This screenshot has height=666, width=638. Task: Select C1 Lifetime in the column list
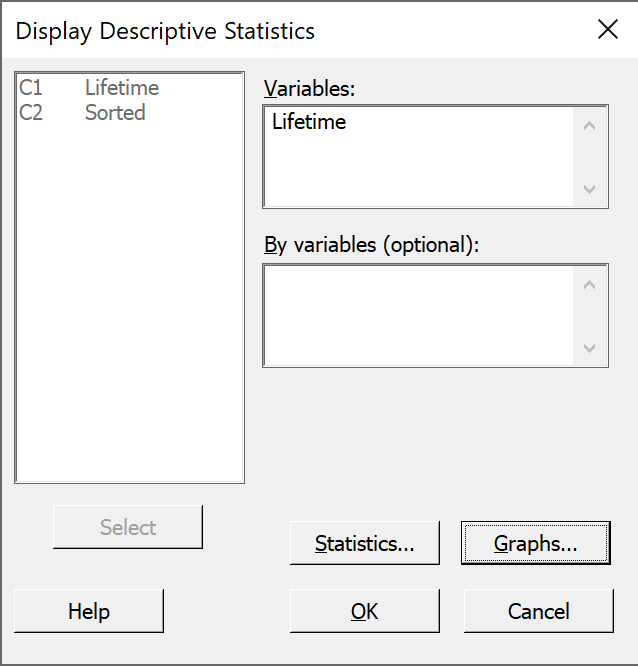pos(89,88)
